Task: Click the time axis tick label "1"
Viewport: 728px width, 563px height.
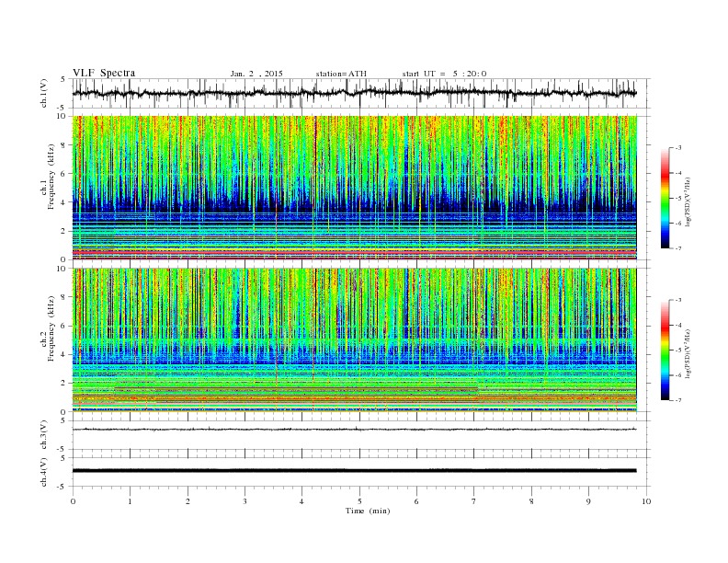Action: [x=130, y=501]
